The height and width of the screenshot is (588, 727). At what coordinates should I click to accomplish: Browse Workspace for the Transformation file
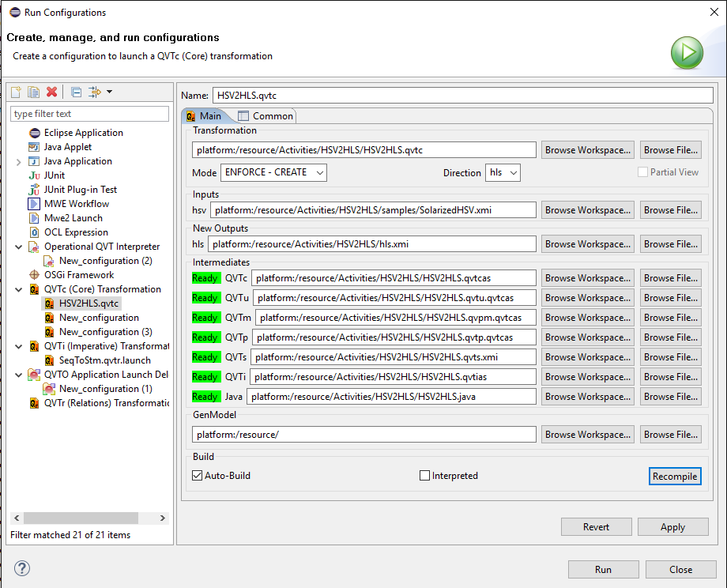[x=587, y=150]
